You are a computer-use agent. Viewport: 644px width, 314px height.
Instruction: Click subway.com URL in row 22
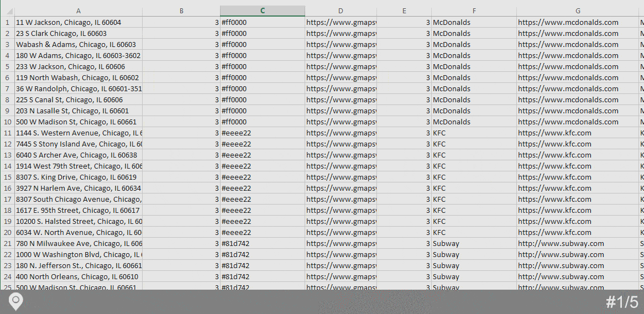(578, 254)
